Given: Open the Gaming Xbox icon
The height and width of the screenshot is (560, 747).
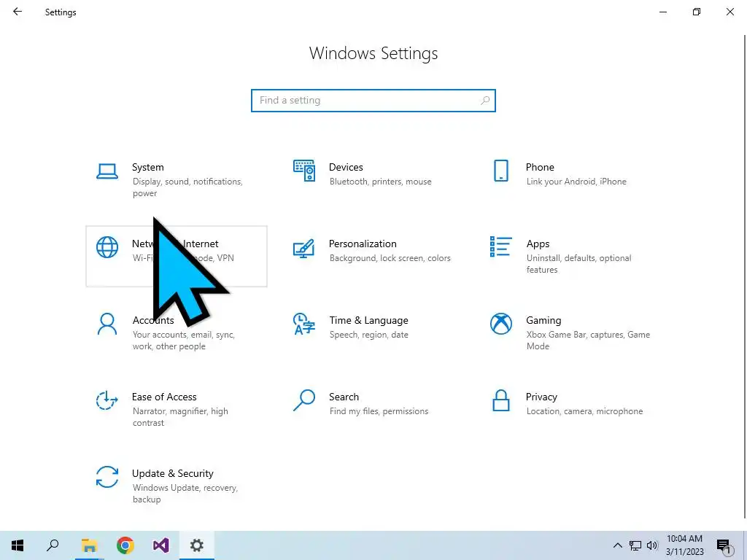Looking at the screenshot, I should tap(500, 324).
